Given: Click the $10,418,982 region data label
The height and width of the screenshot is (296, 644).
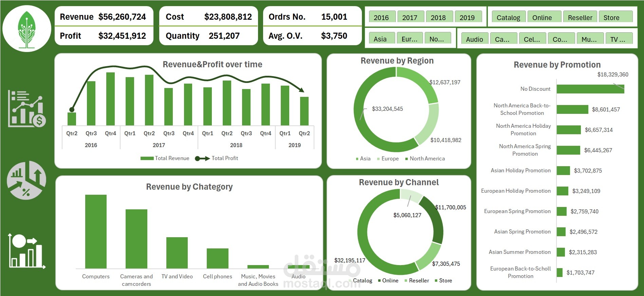Looking at the screenshot, I should pyautogui.click(x=446, y=140).
